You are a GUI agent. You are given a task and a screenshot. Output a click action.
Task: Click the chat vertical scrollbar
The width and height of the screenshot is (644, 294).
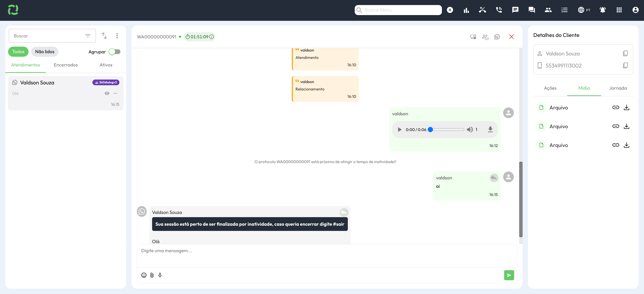click(x=521, y=199)
